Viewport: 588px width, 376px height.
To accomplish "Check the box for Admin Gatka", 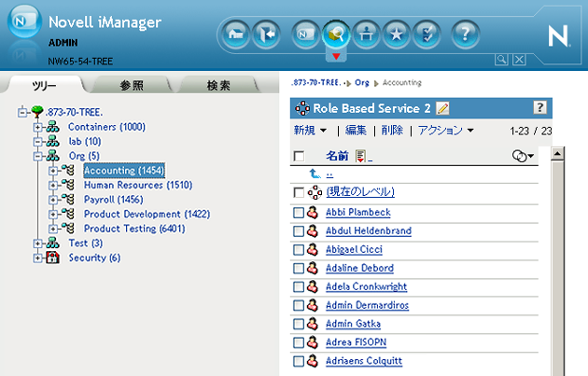I will pos(299,324).
